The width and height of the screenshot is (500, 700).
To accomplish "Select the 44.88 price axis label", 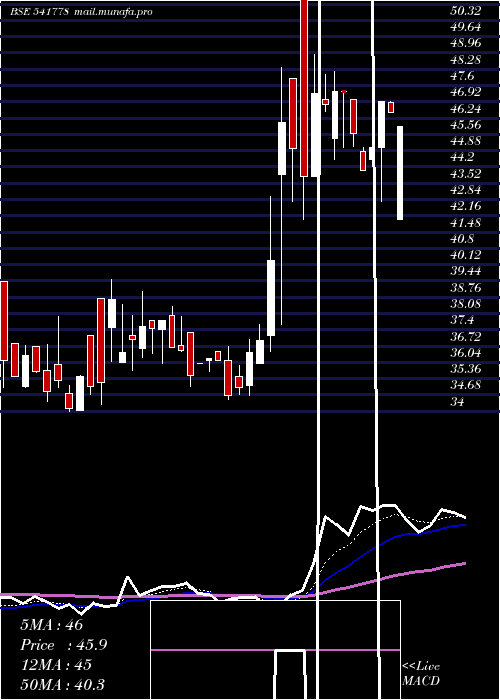I will [466, 141].
